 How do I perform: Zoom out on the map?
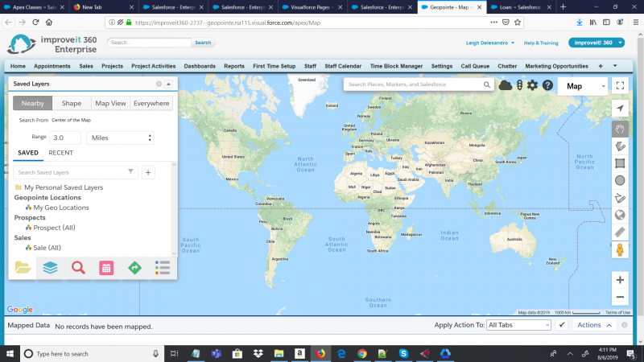[x=620, y=297]
